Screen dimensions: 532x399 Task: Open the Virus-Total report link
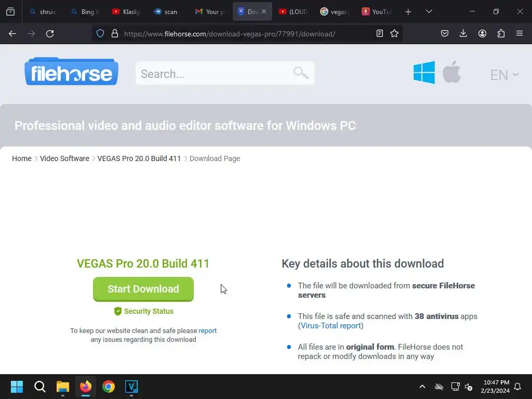coord(330,326)
